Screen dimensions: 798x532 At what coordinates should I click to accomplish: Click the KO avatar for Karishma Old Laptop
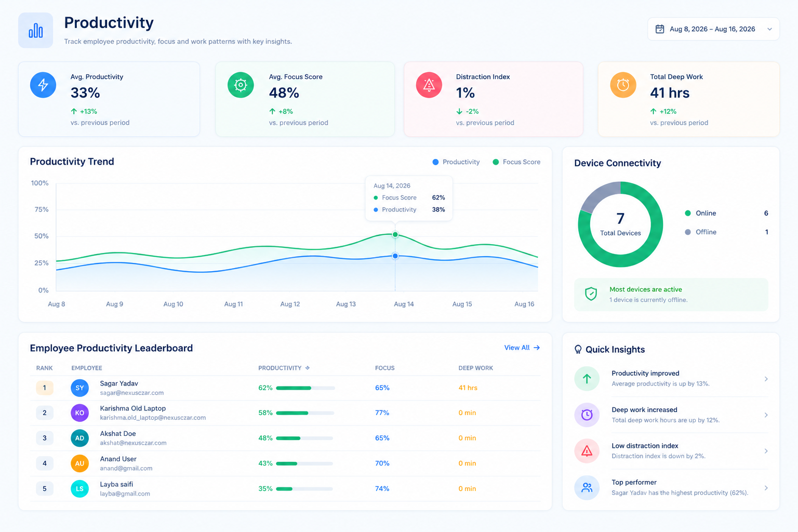point(79,413)
